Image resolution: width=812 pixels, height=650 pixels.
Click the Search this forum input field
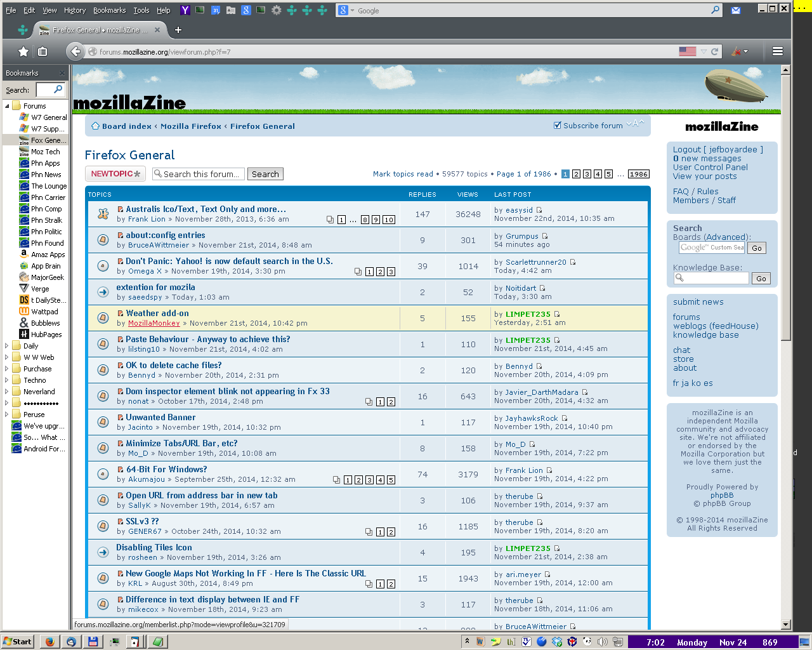point(199,174)
